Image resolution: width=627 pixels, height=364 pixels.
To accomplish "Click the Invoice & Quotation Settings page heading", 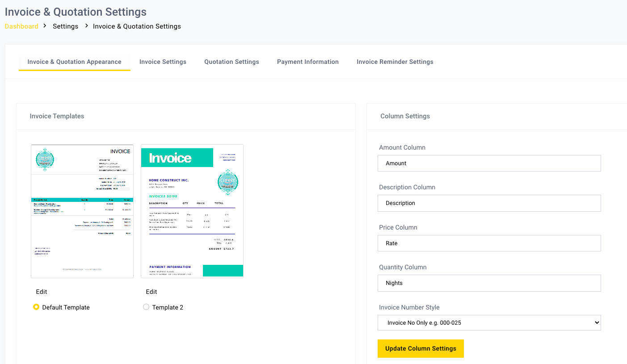I will pyautogui.click(x=75, y=12).
